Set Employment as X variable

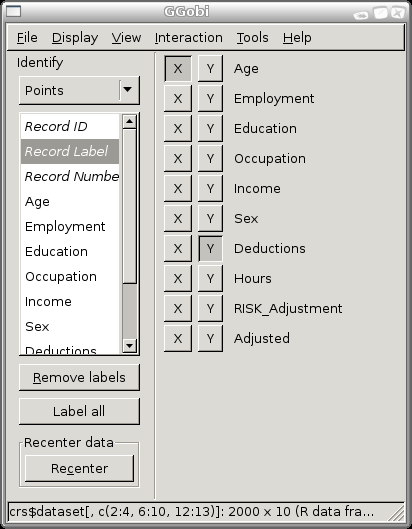coord(178,99)
